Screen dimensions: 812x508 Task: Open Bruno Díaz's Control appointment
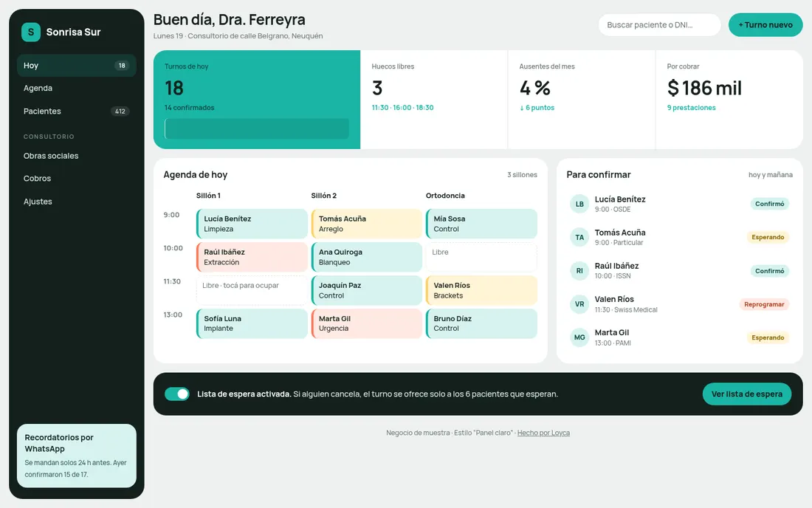pos(481,323)
